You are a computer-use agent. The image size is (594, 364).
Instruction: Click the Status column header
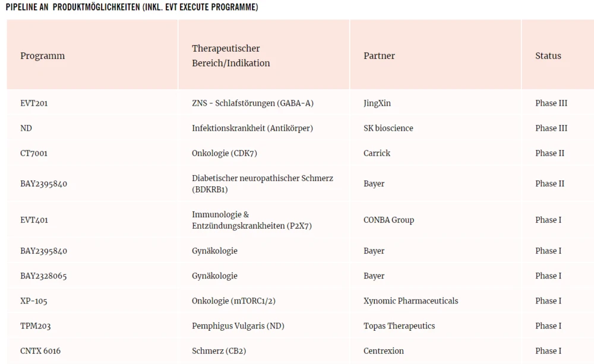548,56
